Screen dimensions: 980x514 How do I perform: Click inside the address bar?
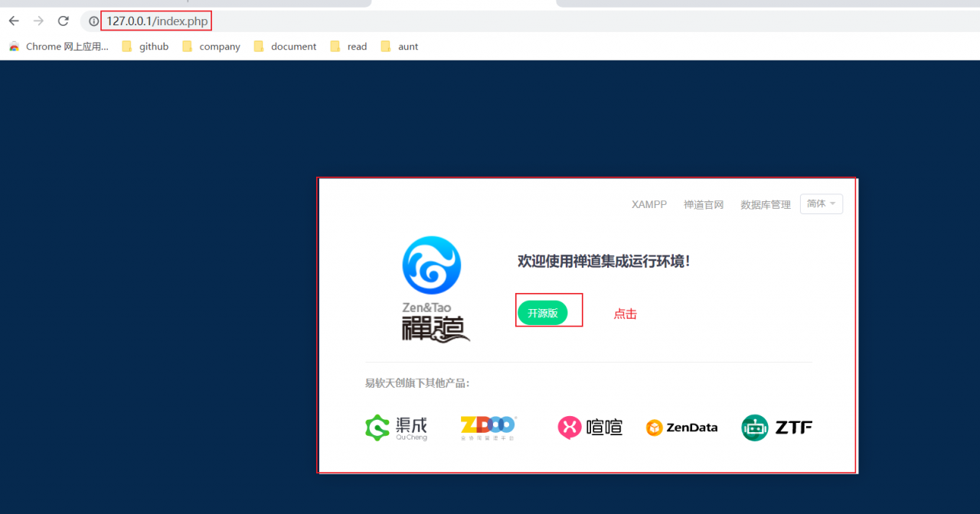point(156,21)
